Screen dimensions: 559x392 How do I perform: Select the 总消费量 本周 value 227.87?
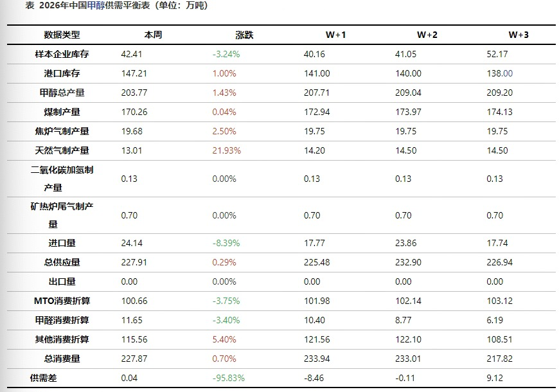click(x=134, y=359)
